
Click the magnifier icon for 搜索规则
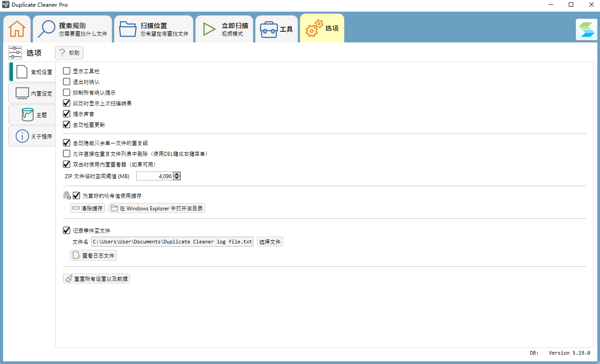coord(46,29)
